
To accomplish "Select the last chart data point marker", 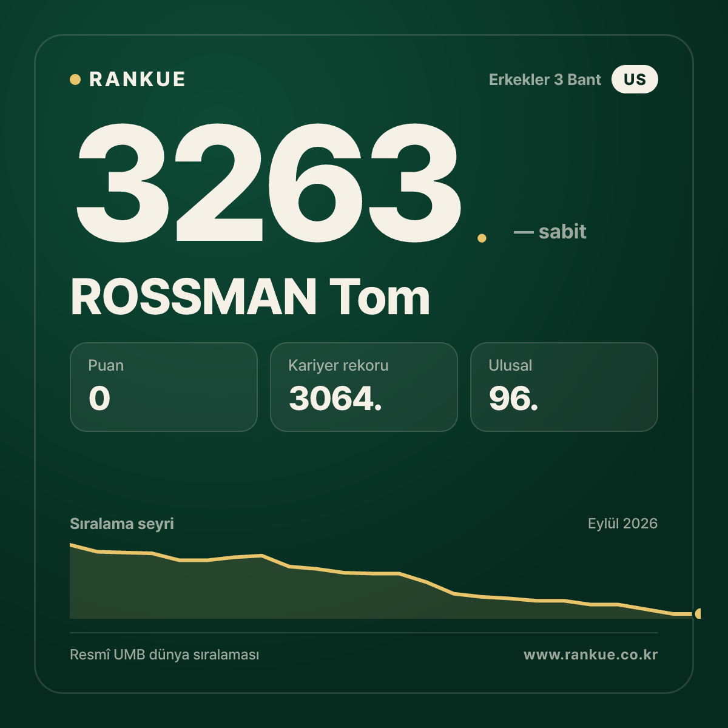I will [698, 614].
